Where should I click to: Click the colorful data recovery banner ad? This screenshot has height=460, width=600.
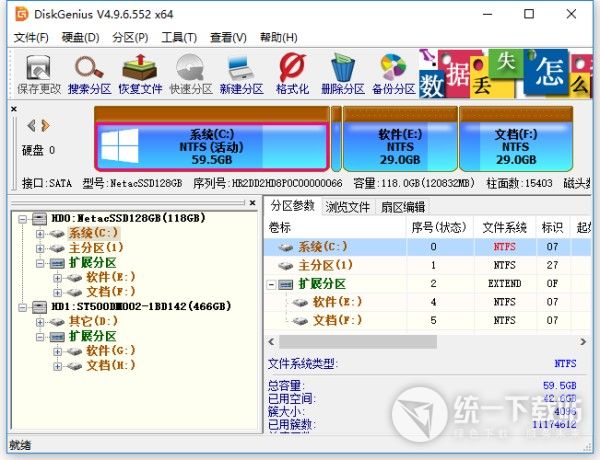click(505, 73)
